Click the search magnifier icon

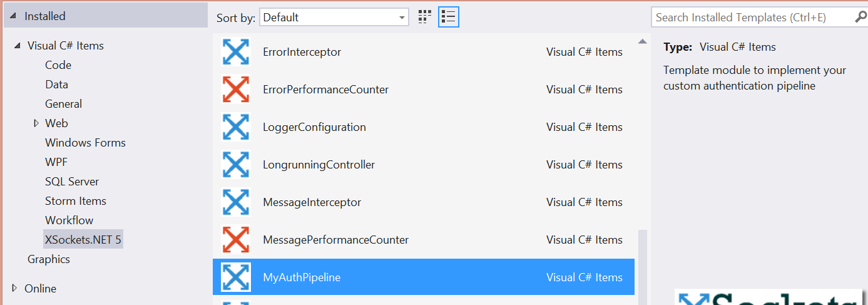(x=860, y=18)
